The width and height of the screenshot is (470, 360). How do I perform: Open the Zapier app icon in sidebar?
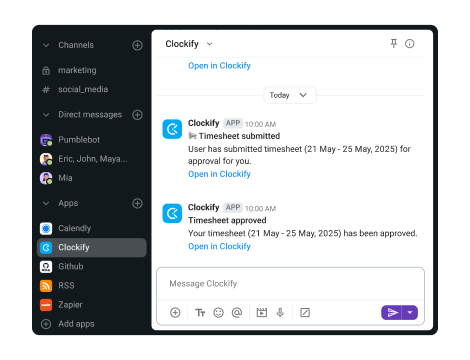point(46,305)
